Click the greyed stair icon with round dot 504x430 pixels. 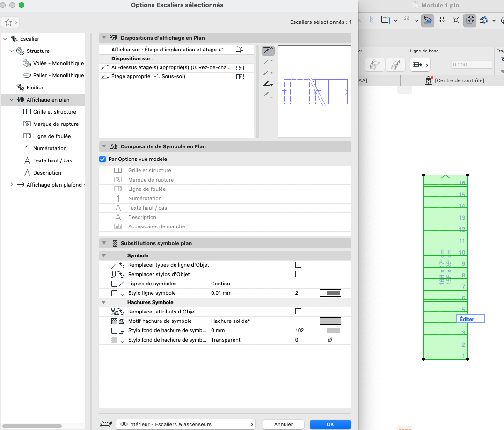click(268, 73)
